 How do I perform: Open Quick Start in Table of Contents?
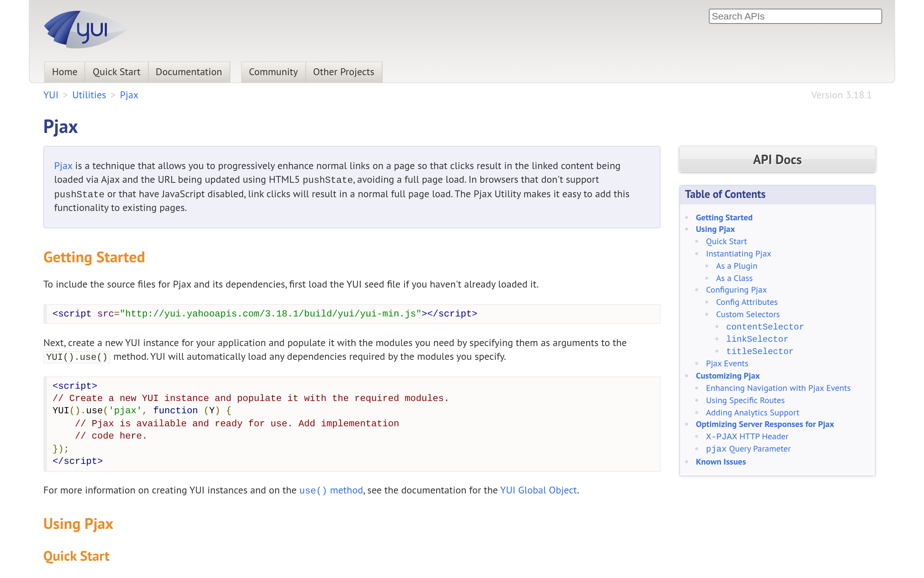pos(726,241)
